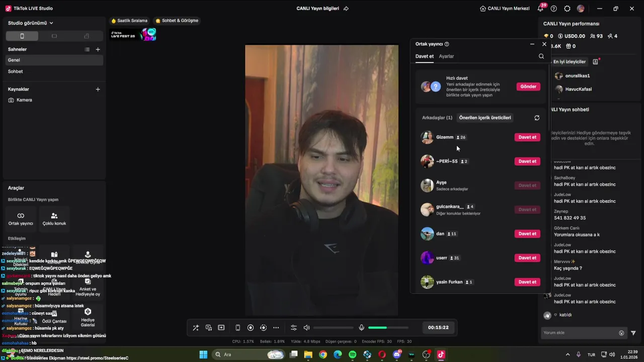Open the Sohbet & Görüşme chip
Screen dimensions: 644x362
click(177, 21)
